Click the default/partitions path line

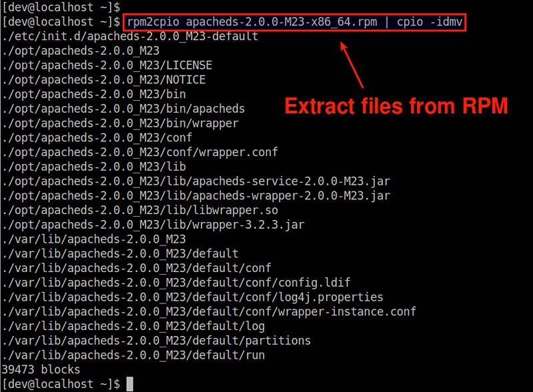pyautogui.click(x=157, y=340)
